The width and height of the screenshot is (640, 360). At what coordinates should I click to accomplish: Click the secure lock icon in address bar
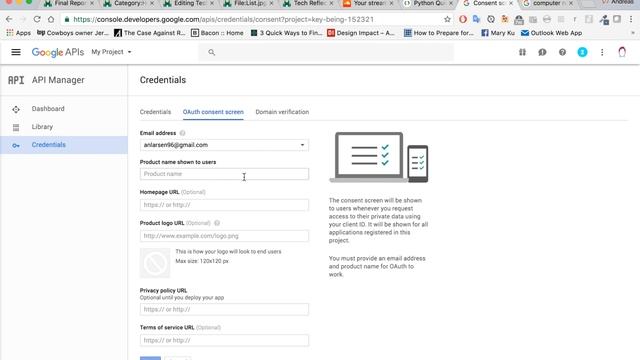(67, 19)
